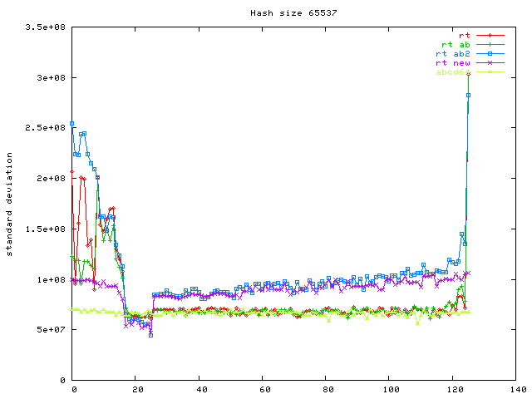Click the y-axis label "2.5e+08"
Image resolution: width=532 pixels, height=399 pixels.
click(x=45, y=127)
